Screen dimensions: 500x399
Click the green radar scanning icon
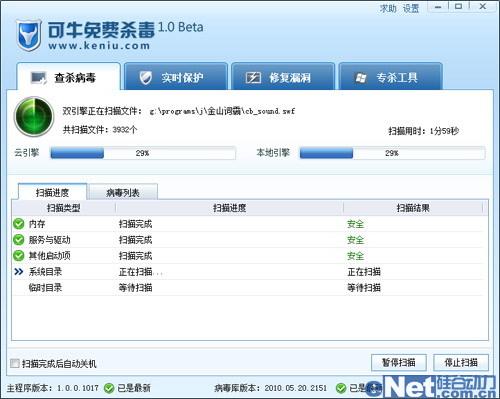[x=34, y=116]
